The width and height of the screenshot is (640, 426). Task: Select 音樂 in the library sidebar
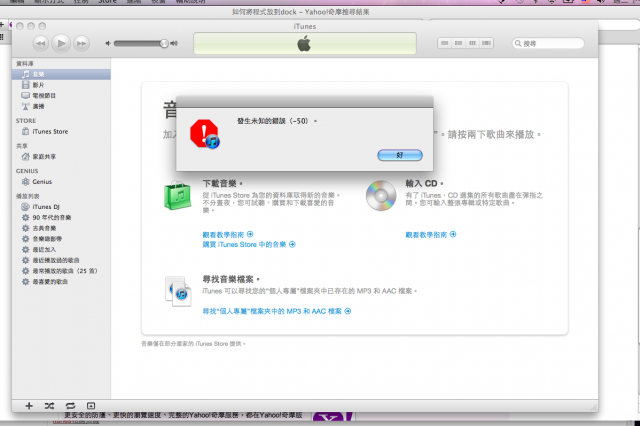point(61,74)
